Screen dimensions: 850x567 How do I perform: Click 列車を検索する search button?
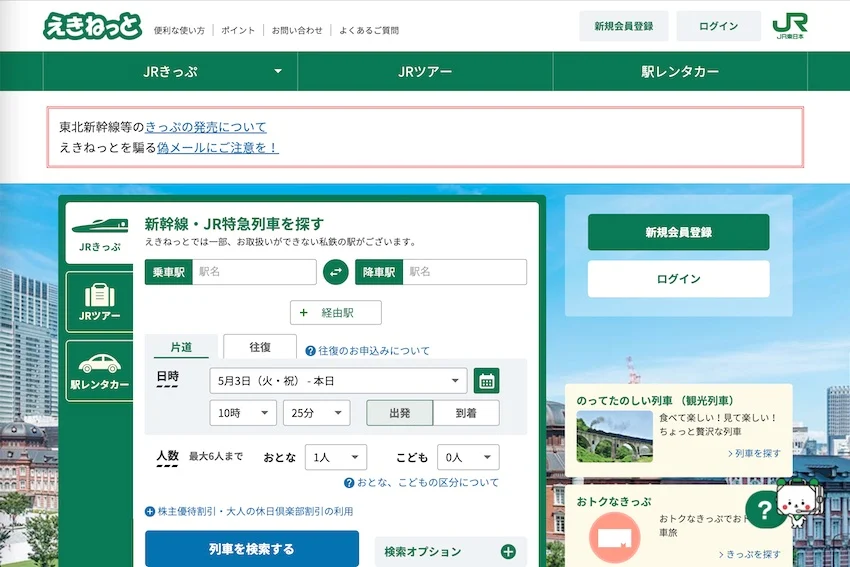coord(252,549)
